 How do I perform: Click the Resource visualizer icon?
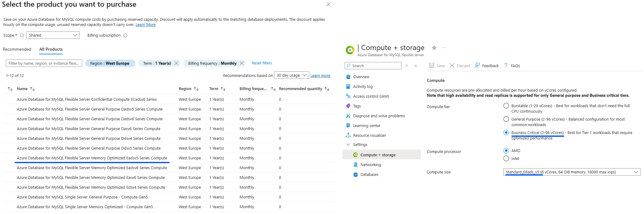(x=348, y=135)
